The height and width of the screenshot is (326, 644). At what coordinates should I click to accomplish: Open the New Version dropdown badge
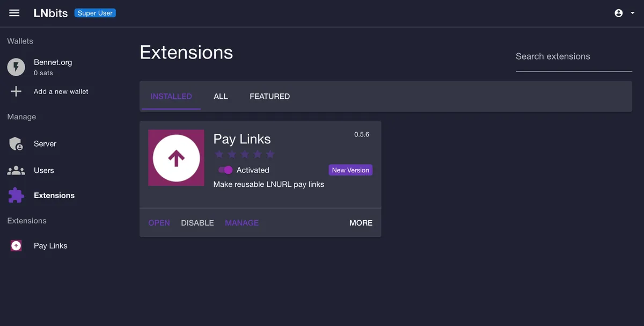pyautogui.click(x=350, y=170)
